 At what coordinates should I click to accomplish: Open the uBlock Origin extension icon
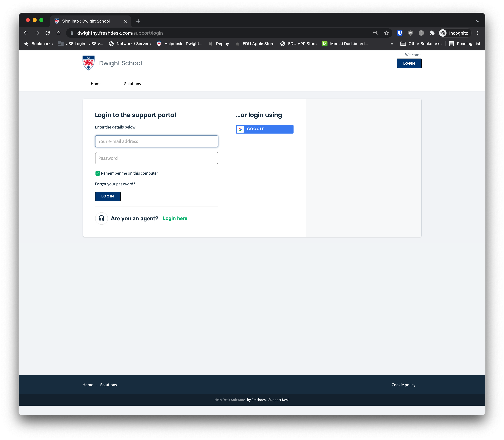[x=410, y=33]
